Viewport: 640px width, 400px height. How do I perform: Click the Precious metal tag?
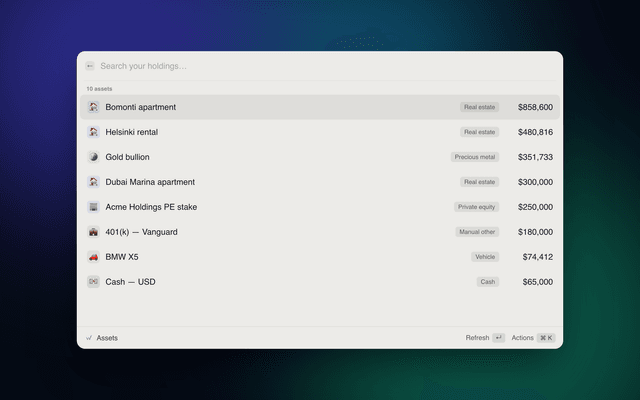(x=475, y=157)
